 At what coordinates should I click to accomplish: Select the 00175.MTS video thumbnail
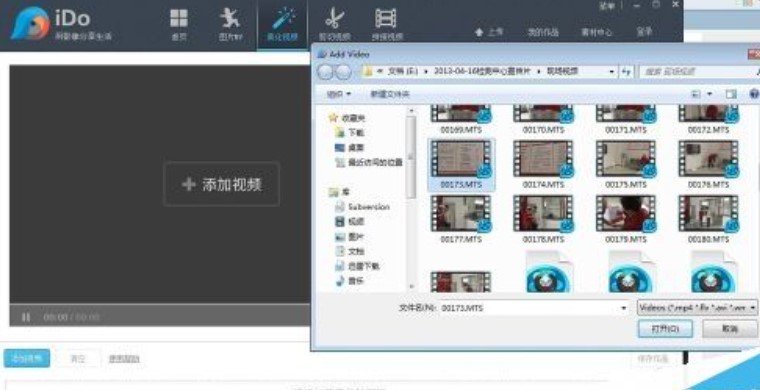(x=626, y=159)
